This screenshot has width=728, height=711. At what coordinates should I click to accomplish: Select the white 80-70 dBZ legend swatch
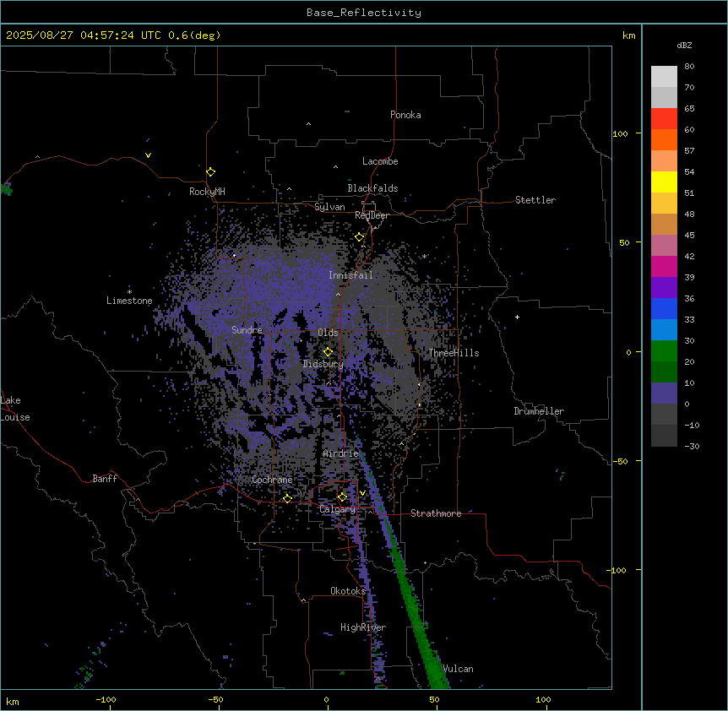click(x=664, y=77)
